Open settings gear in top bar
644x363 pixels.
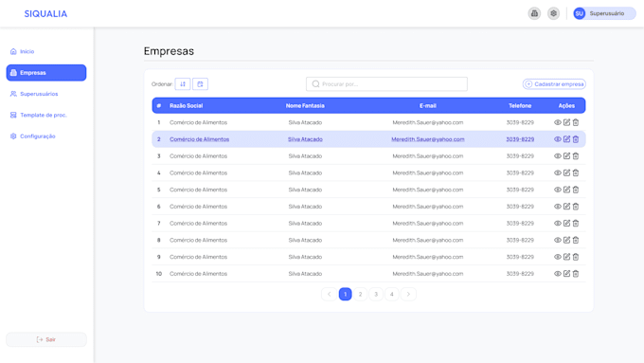pyautogui.click(x=554, y=13)
